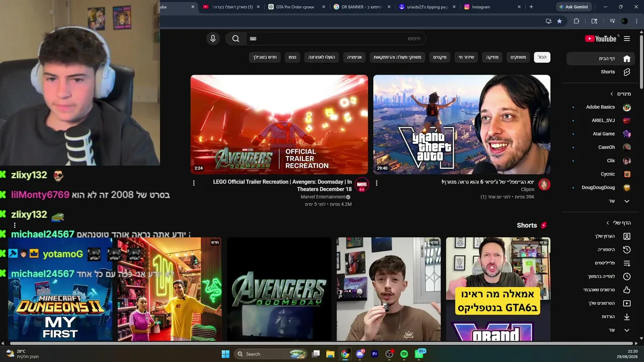Open Your channel (הערוץ שלך) in sidebar
This screenshot has height=362, width=644.
pos(600,236)
